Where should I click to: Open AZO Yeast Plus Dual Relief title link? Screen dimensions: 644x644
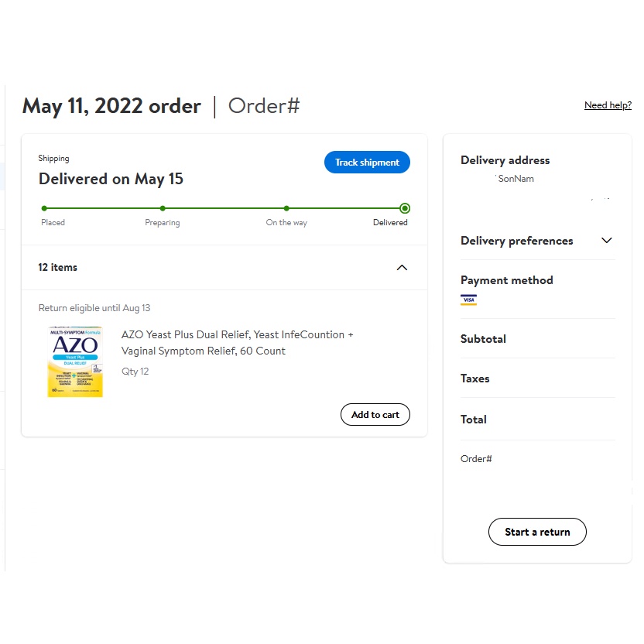237,342
